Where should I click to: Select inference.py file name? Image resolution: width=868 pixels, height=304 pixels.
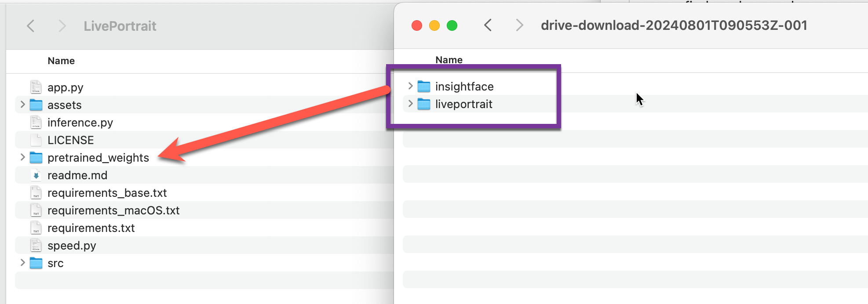pyautogui.click(x=80, y=123)
